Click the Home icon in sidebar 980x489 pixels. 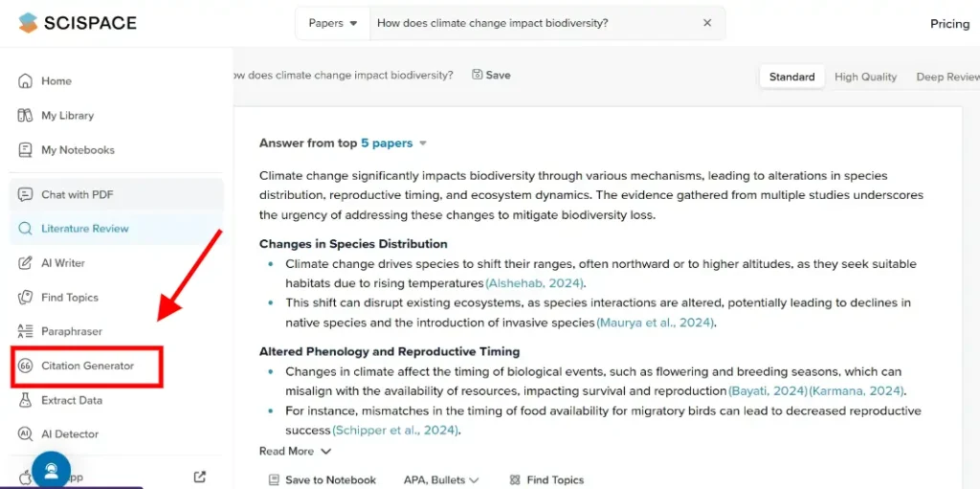pyautogui.click(x=26, y=81)
